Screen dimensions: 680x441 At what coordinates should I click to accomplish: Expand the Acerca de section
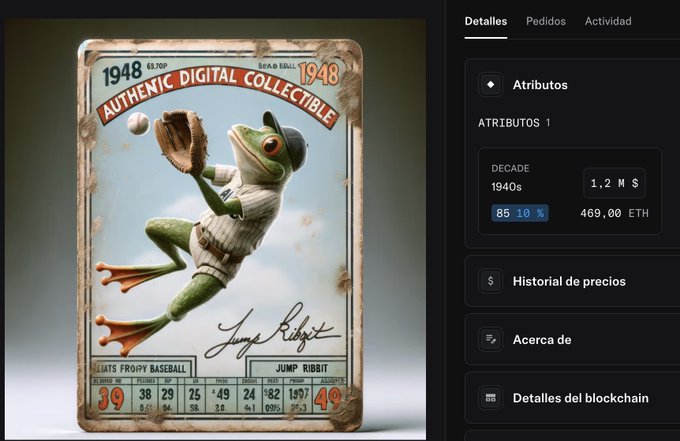pyautogui.click(x=572, y=340)
